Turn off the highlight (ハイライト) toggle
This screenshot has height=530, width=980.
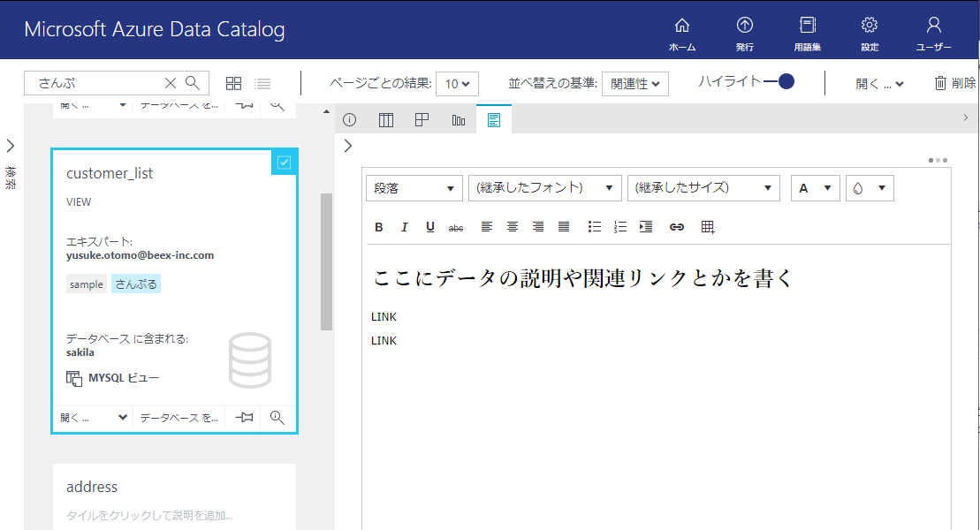pos(779,81)
